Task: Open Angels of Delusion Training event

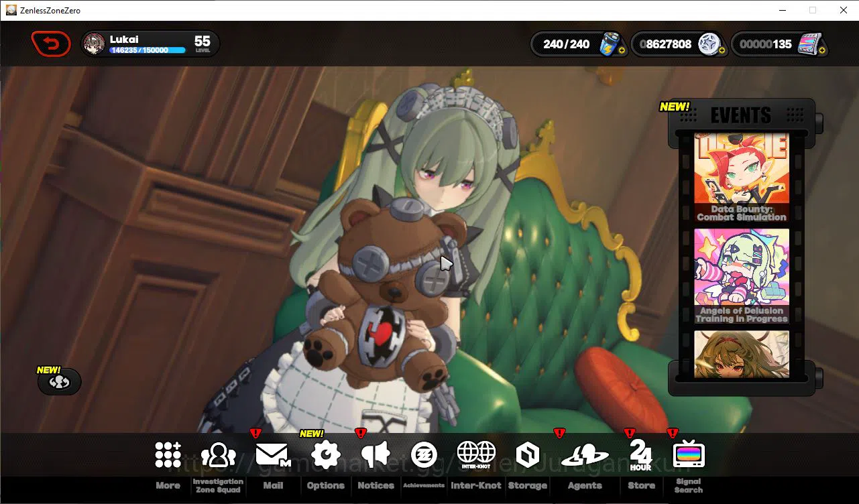Action: pyautogui.click(x=742, y=277)
